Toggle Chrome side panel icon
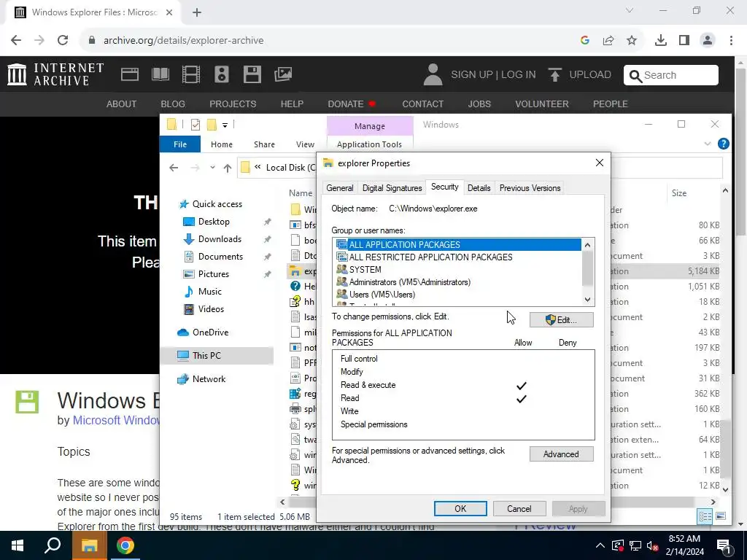The width and height of the screenshot is (747, 560). (684, 40)
